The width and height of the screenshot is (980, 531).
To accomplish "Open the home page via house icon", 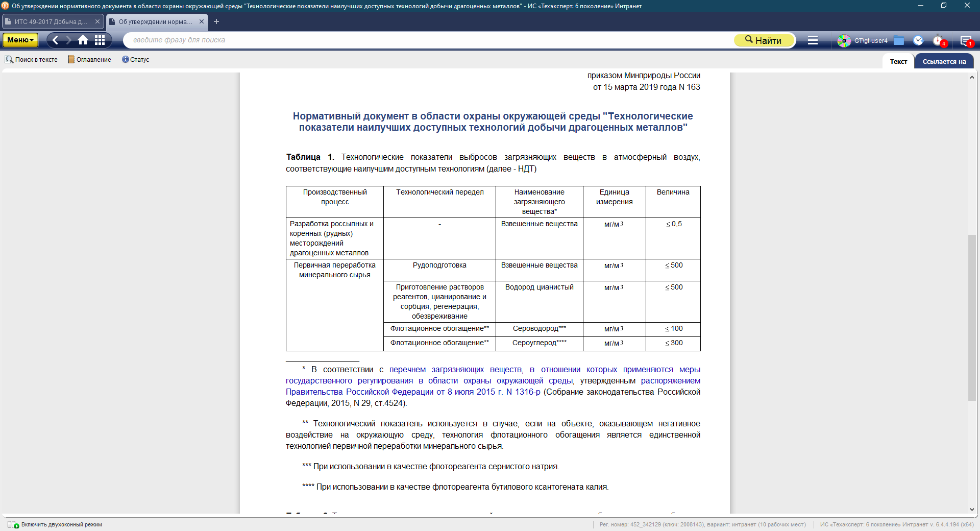I will pyautogui.click(x=83, y=40).
